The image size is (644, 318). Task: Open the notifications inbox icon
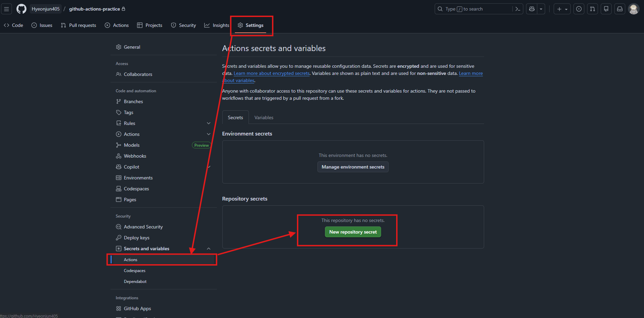click(620, 9)
